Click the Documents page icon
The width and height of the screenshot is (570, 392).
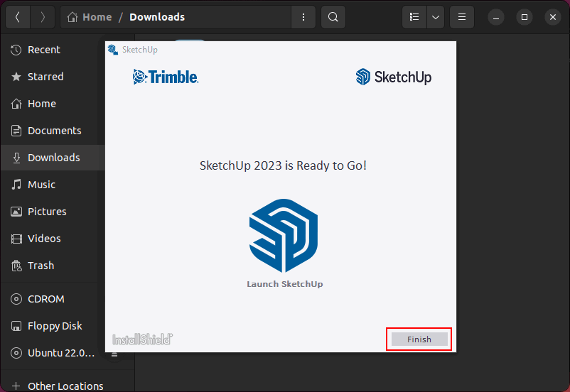(16, 131)
